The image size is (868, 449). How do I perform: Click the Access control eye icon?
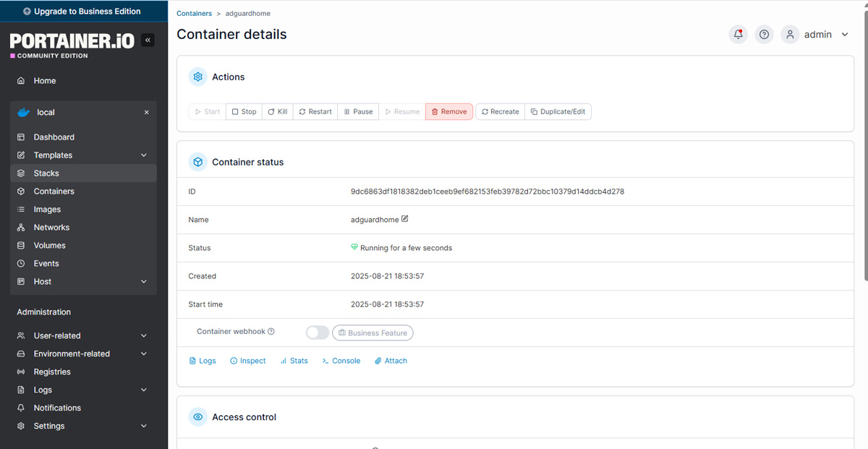pyautogui.click(x=197, y=417)
